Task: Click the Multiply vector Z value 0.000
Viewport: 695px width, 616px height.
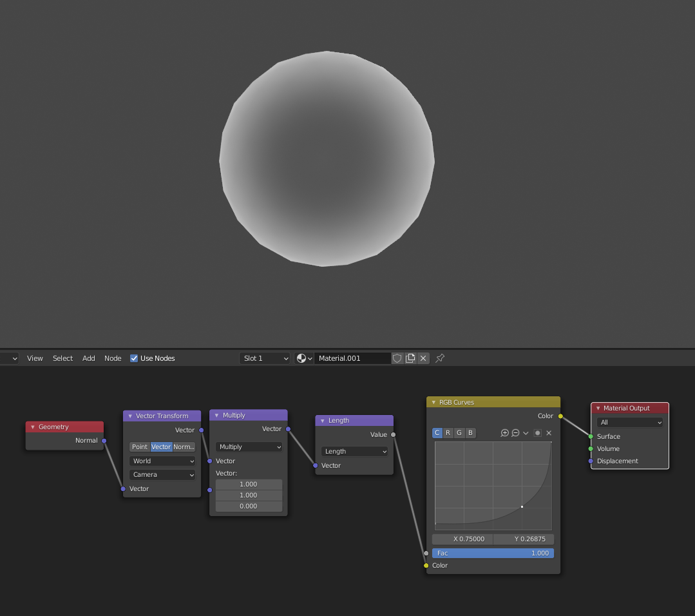Action: (x=249, y=506)
